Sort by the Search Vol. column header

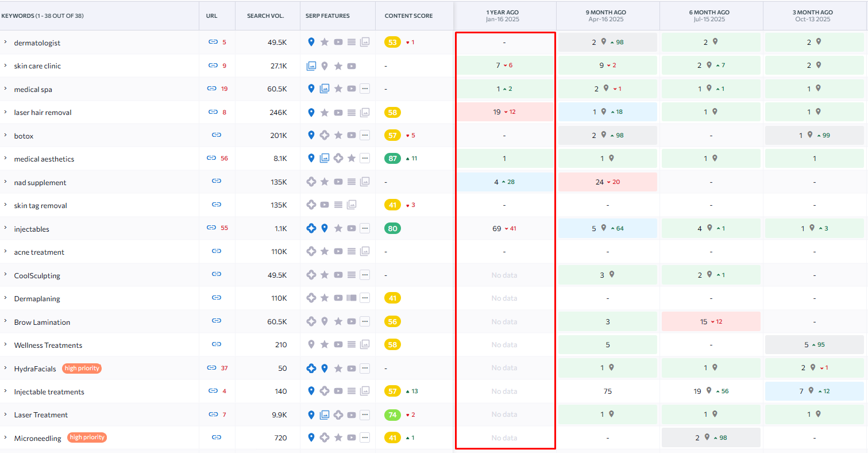(265, 16)
